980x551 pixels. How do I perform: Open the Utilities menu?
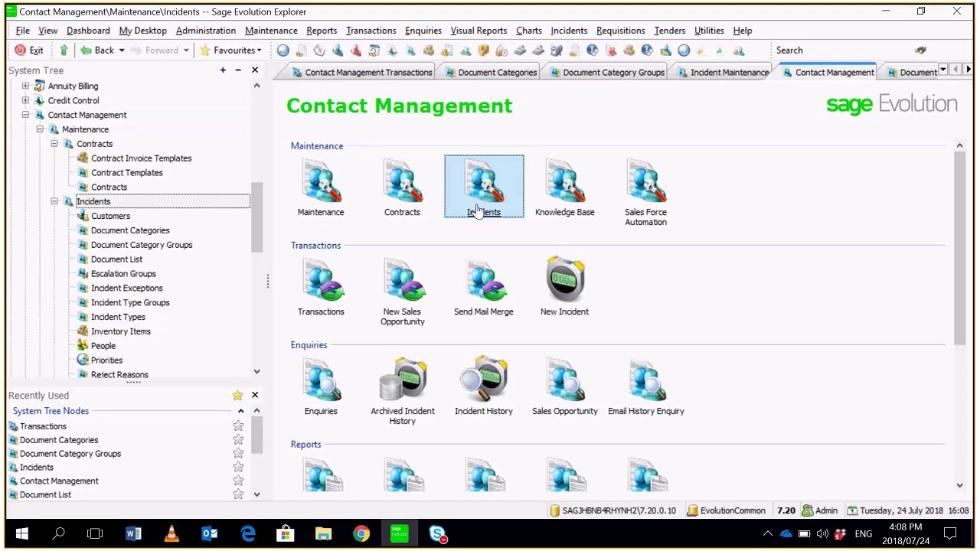point(709,31)
